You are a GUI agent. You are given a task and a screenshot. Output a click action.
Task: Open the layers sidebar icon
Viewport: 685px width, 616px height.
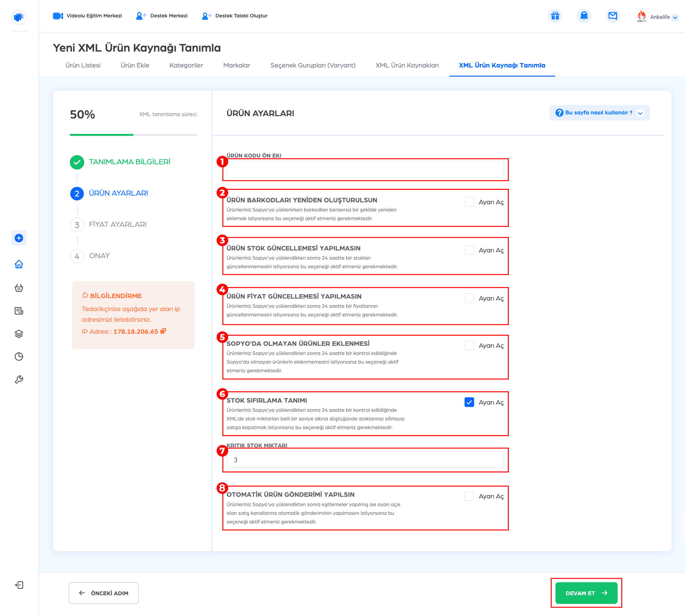click(x=19, y=334)
